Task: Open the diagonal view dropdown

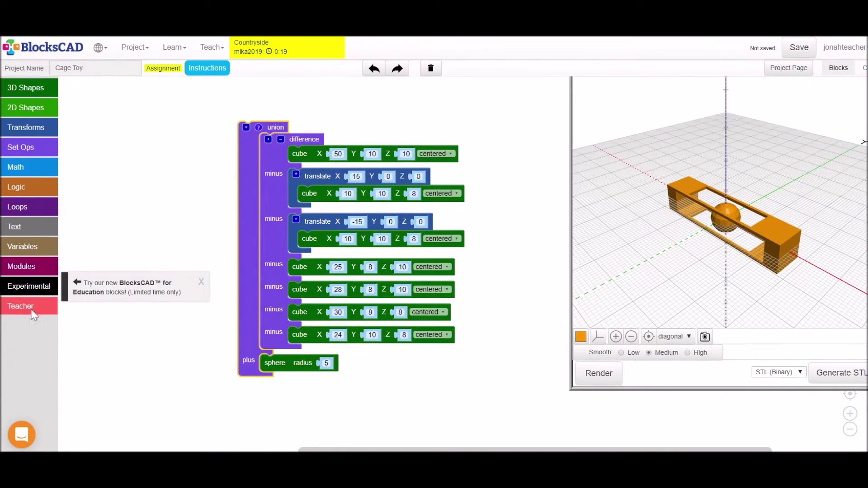Action: pos(674,336)
